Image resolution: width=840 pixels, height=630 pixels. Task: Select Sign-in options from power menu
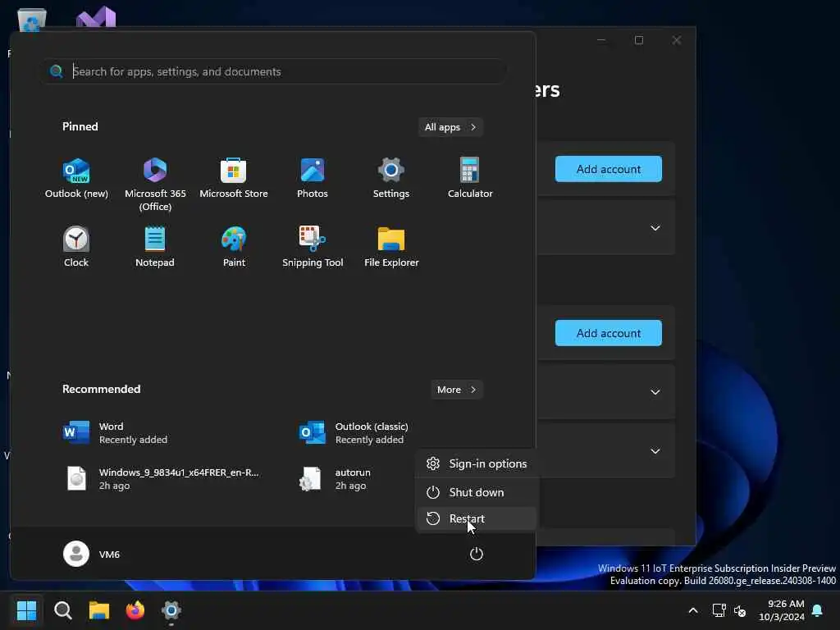[x=477, y=464]
